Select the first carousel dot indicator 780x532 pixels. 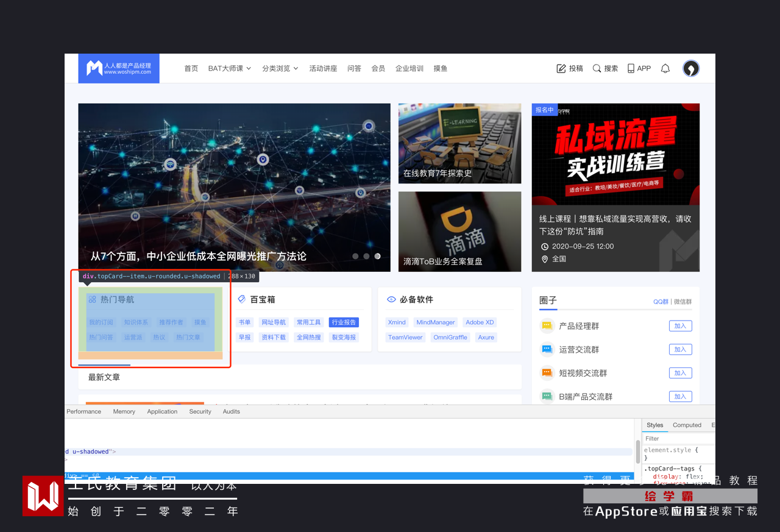[355, 257]
